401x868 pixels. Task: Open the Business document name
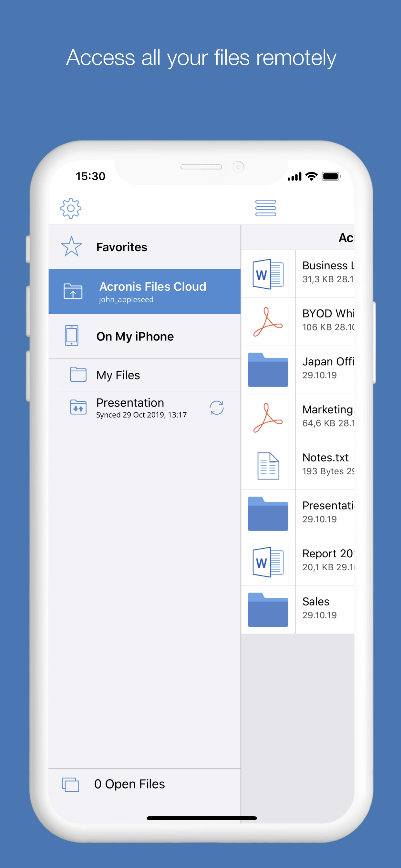click(x=328, y=265)
